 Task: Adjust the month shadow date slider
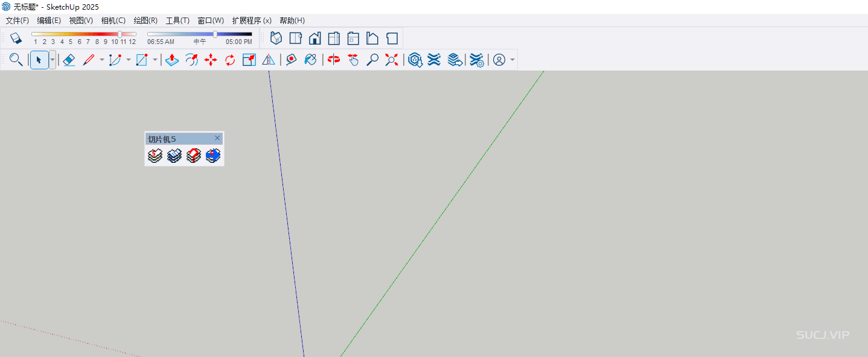click(120, 34)
